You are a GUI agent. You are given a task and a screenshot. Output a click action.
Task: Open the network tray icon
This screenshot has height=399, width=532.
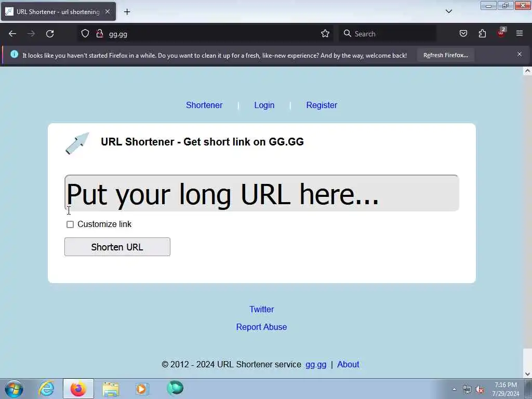tap(467, 390)
